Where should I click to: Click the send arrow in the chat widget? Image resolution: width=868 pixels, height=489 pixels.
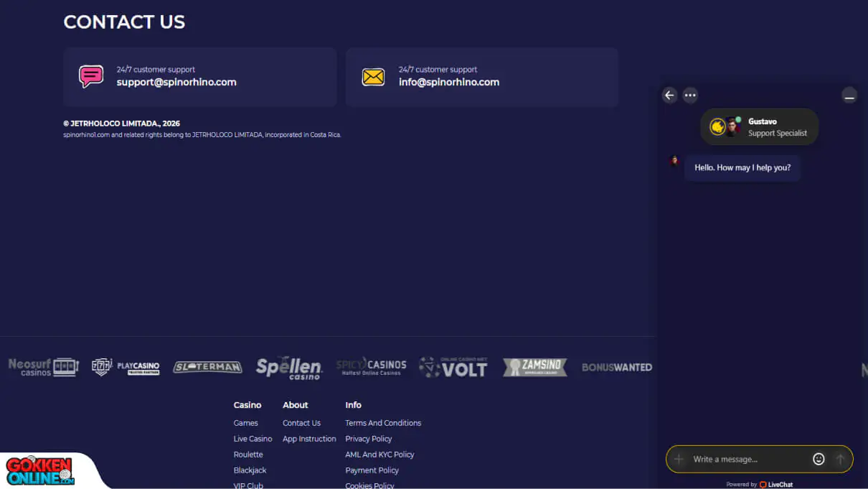[840, 459]
